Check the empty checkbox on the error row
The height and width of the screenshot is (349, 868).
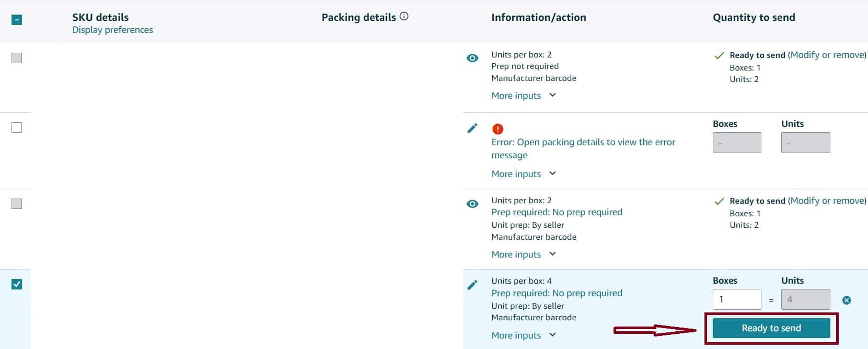pos(17,127)
